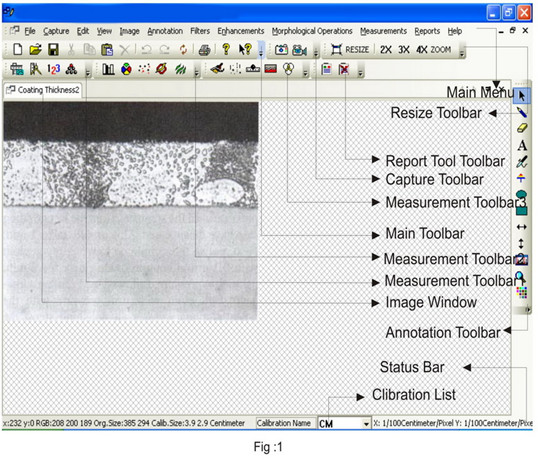Viewport: 538px width, 460px height.
Task: Click the first icon in Measurement Toolbar1
Action: click(x=17, y=70)
